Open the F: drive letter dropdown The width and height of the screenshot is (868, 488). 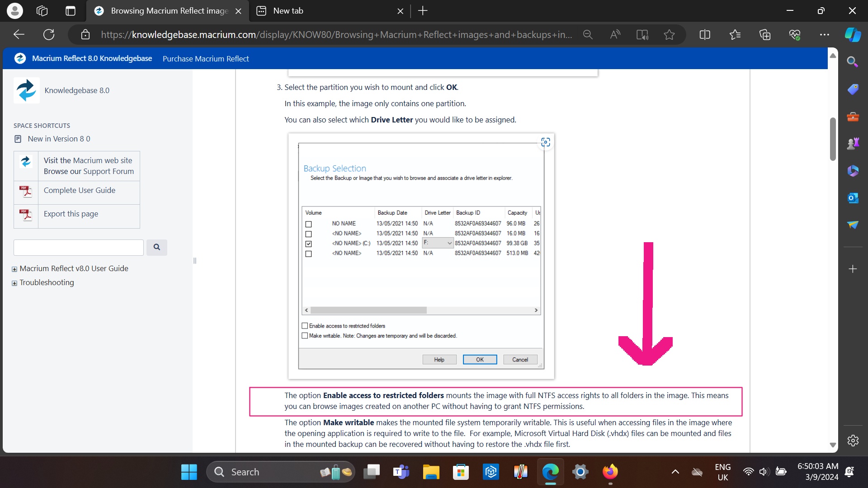[449, 243]
